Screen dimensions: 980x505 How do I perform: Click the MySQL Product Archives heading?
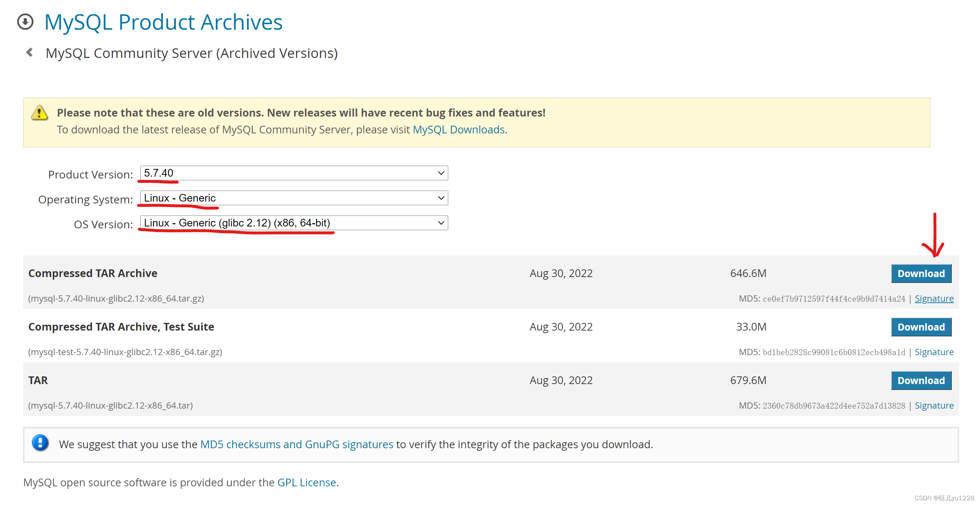[163, 22]
